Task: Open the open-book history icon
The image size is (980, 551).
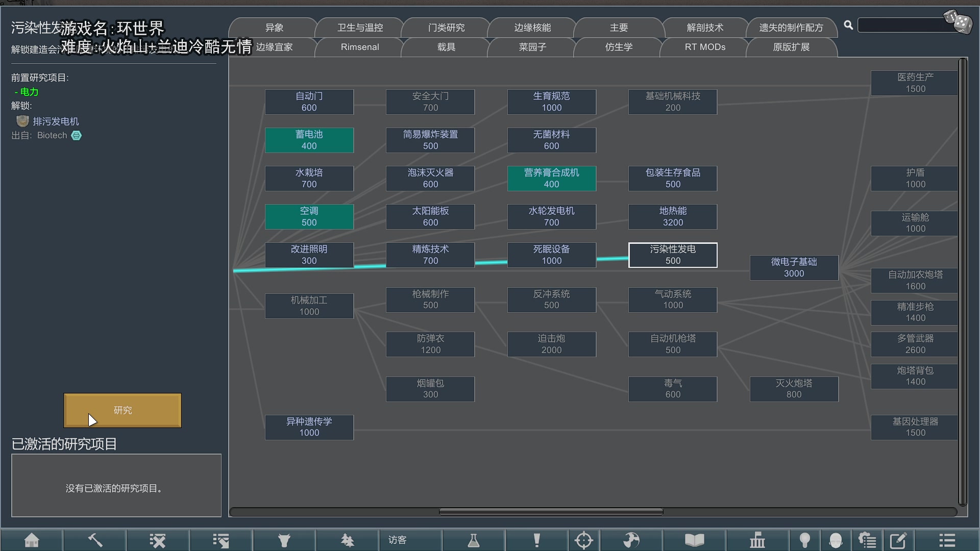Action: coord(694,540)
